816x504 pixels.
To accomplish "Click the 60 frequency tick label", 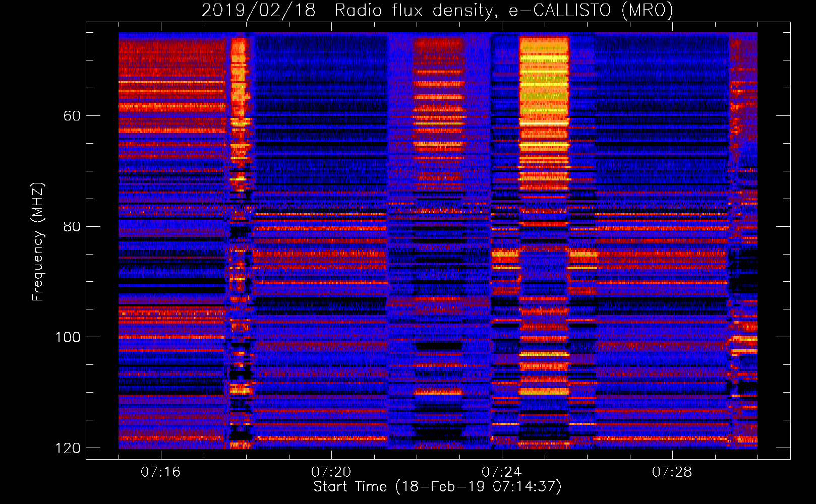I will (72, 116).
